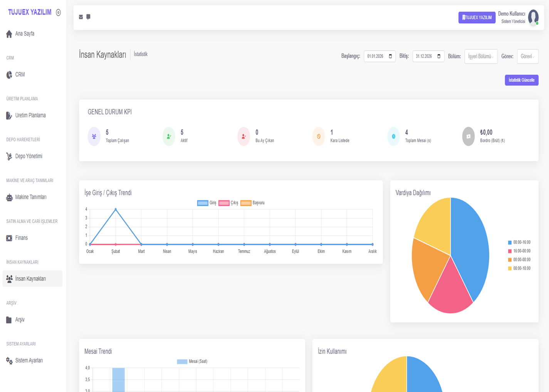Click the Şubat peak point on trend chart

coord(116,209)
